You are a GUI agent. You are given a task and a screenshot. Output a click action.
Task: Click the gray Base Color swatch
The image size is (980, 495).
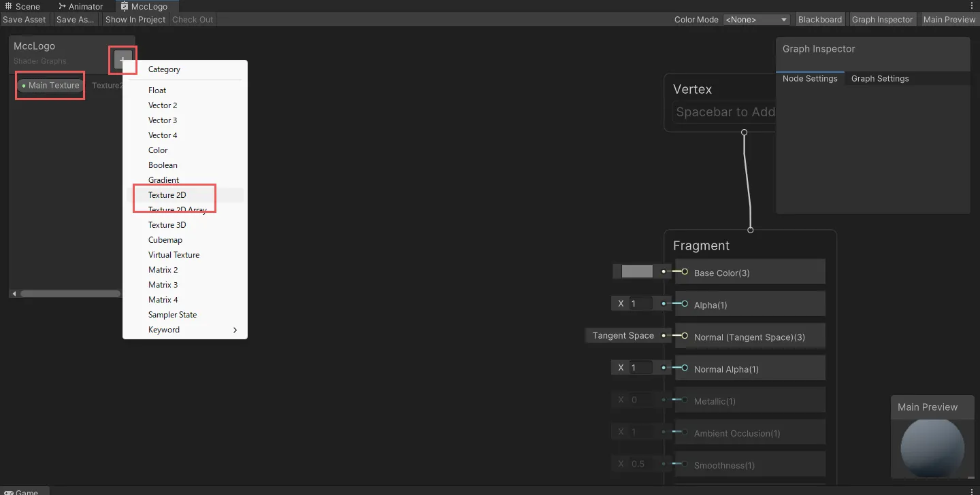pos(637,272)
